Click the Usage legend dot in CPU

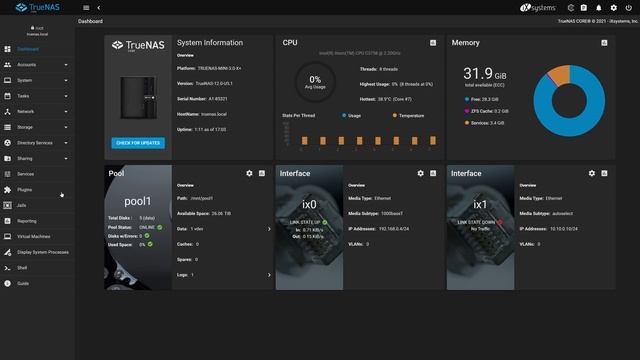point(344,116)
